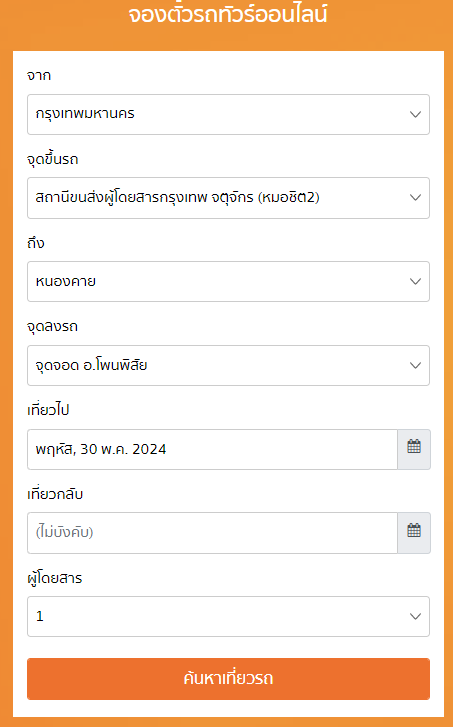Click chevron arrow on หมอชิต2 boarding field
This screenshot has width=453, height=727.
(415, 198)
